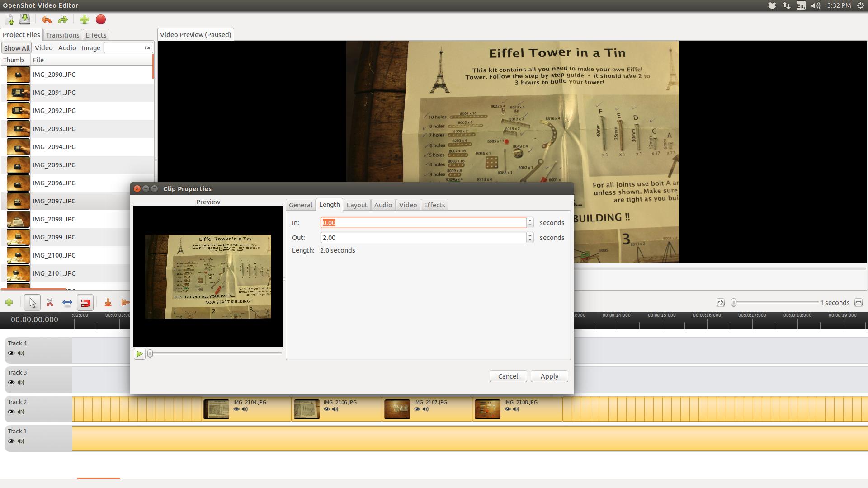
Task: Switch to the Effects tab
Action: (434, 204)
